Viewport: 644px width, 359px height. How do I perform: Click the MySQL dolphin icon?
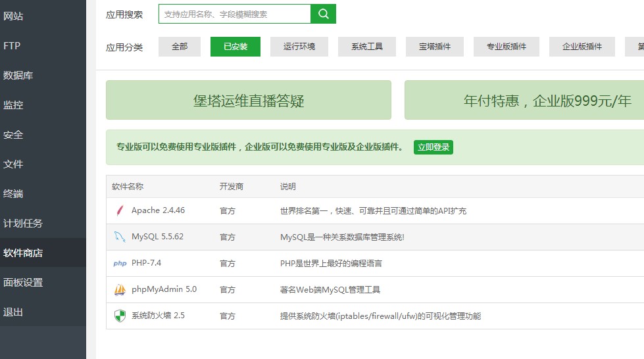coord(120,237)
